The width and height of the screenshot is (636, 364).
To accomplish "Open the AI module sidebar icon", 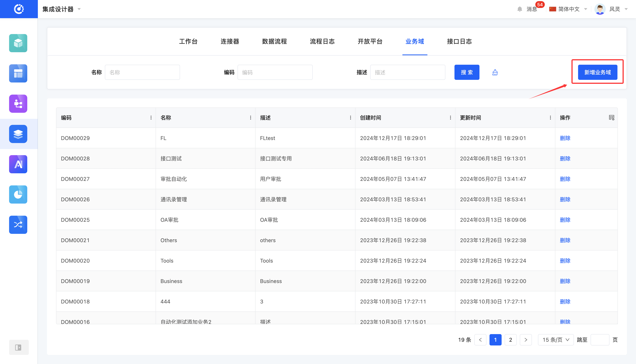I will coord(18,164).
